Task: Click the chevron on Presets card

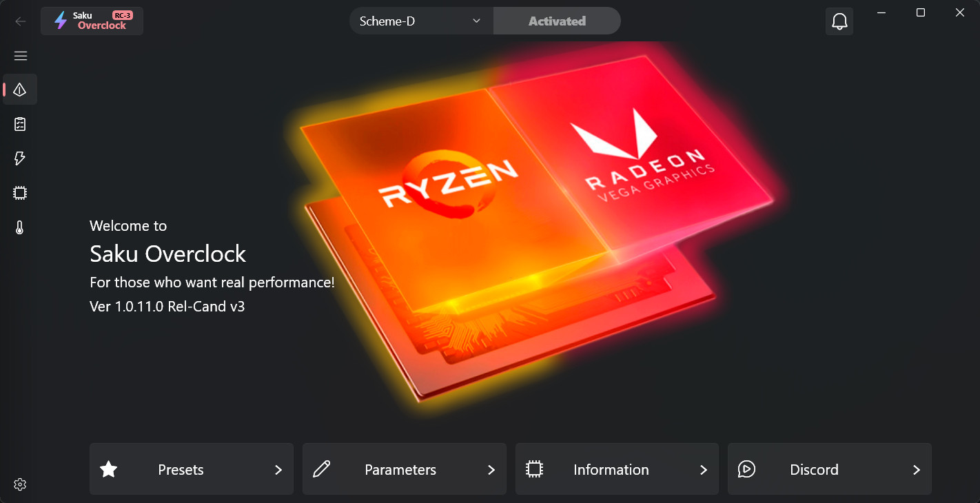Action: [278, 470]
